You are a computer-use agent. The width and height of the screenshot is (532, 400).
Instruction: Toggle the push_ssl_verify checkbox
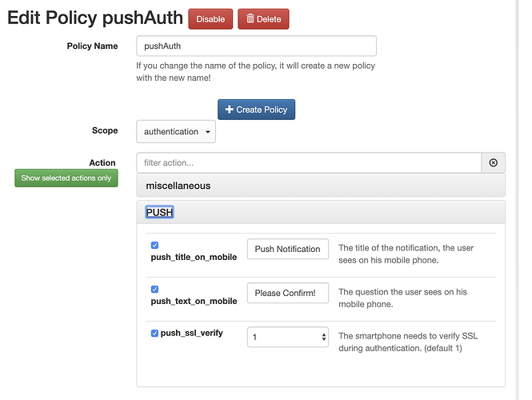click(154, 333)
